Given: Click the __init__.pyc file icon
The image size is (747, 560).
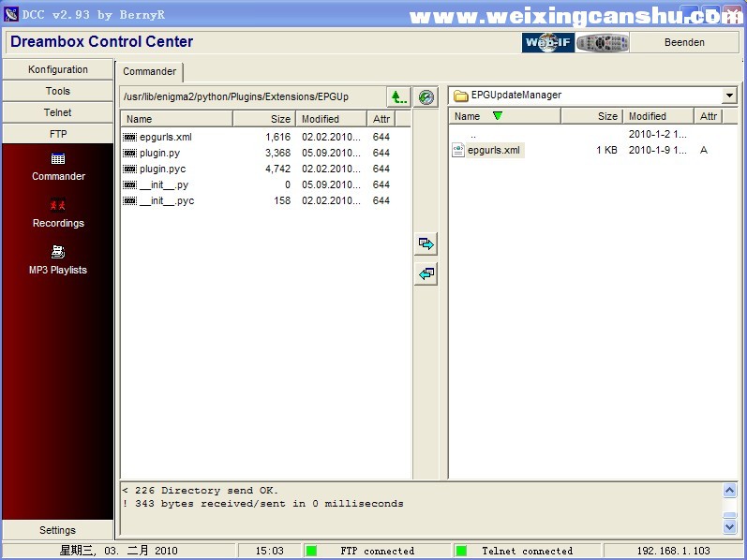Looking at the screenshot, I should click(129, 201).
